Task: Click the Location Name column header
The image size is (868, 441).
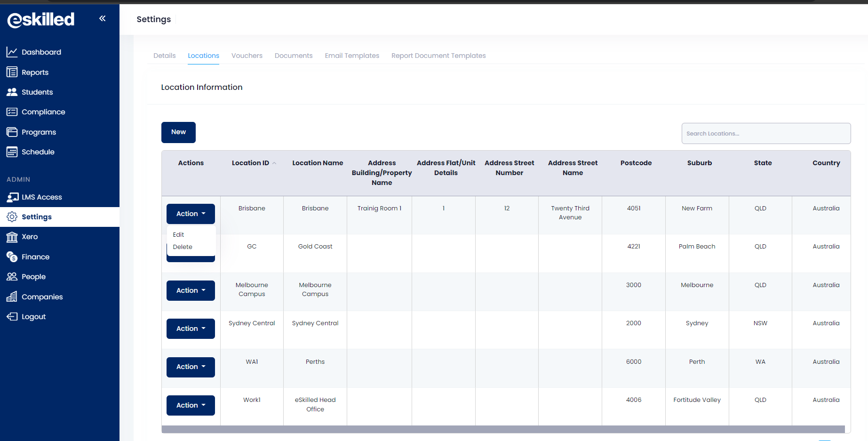Action: point(318,163)
